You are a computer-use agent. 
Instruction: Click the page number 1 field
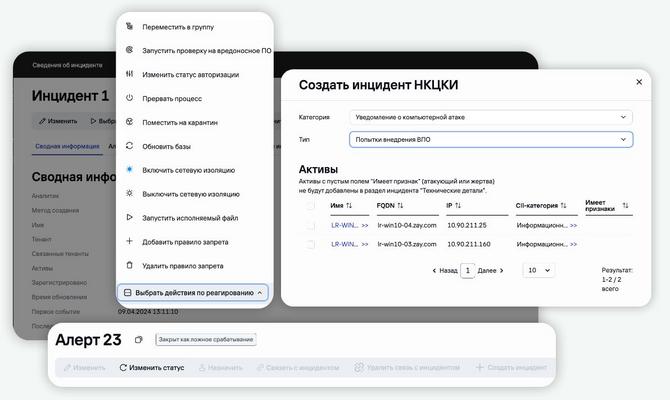[467, 271]
